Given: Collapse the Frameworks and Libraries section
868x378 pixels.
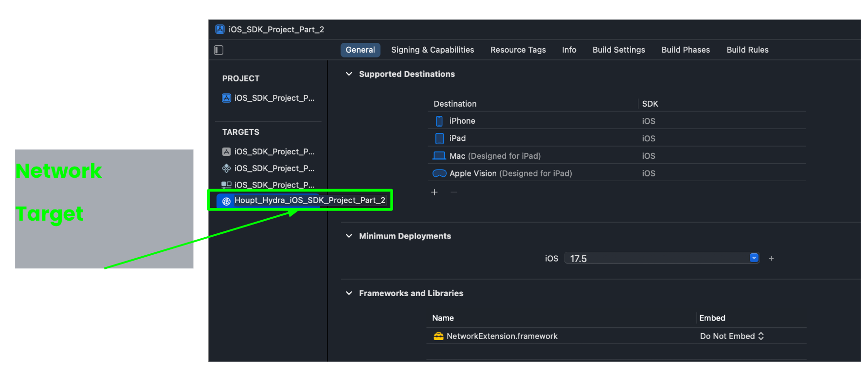Looking at the screenshot, I should click(x=349, y=293).
